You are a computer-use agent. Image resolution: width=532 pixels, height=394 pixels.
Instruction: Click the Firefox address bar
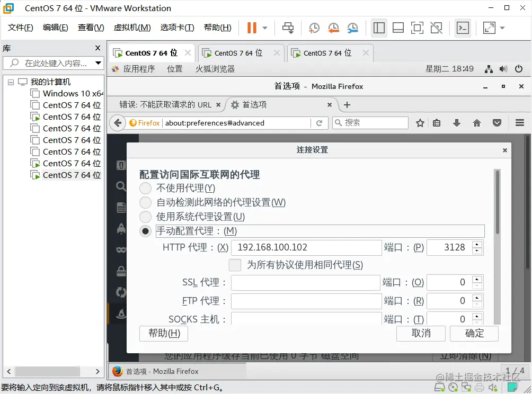[x=237, y=123]
